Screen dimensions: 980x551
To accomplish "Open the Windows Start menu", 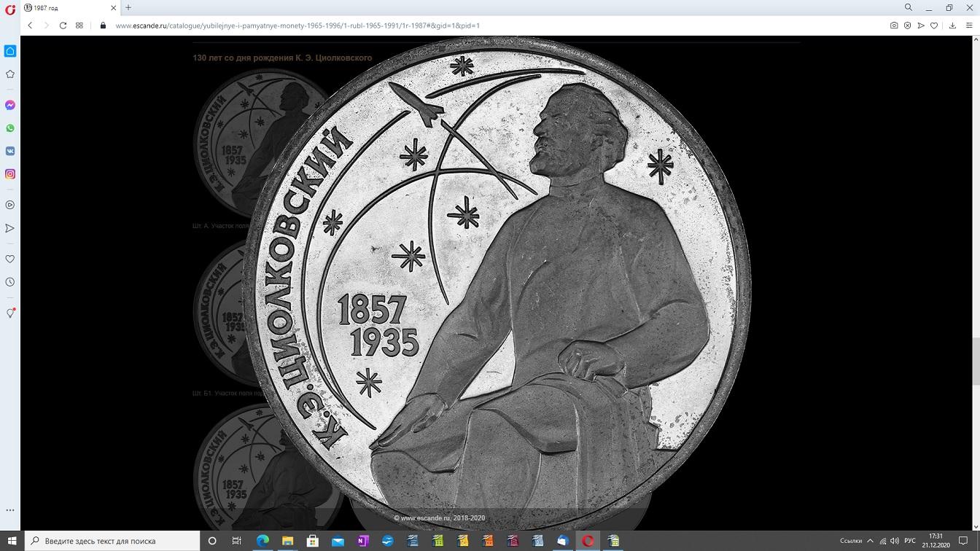I will coord(12,541).
